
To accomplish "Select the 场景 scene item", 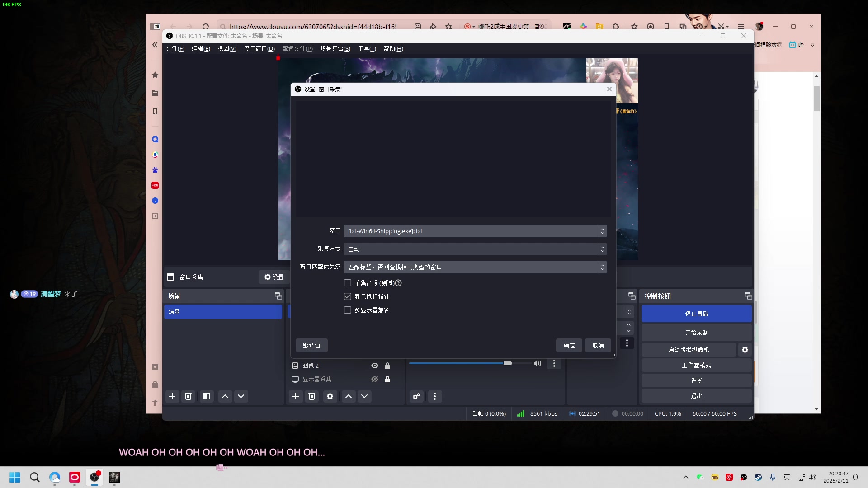I will point(223,312).
